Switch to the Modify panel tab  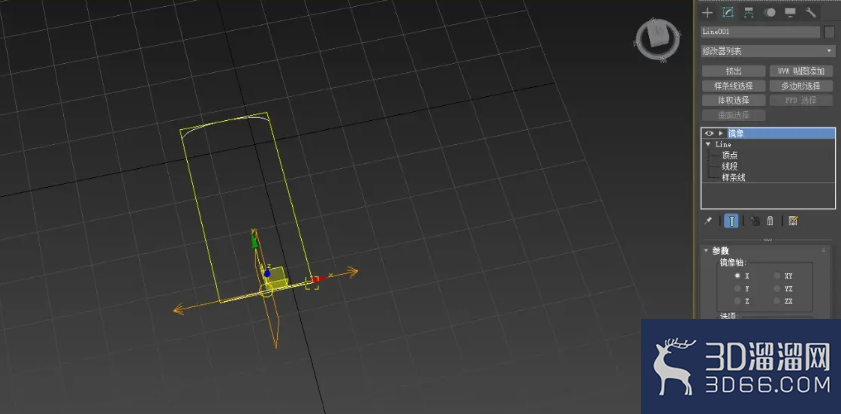click(x=728, y=12)
